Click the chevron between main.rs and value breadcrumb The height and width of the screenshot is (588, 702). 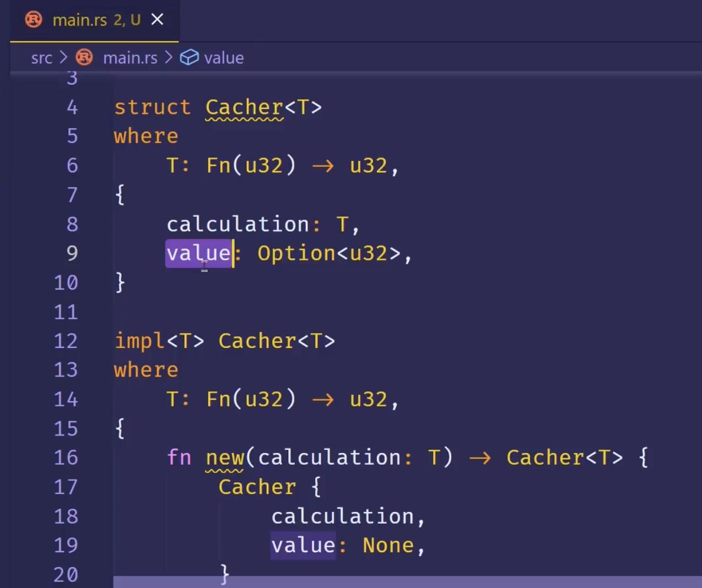169,57
